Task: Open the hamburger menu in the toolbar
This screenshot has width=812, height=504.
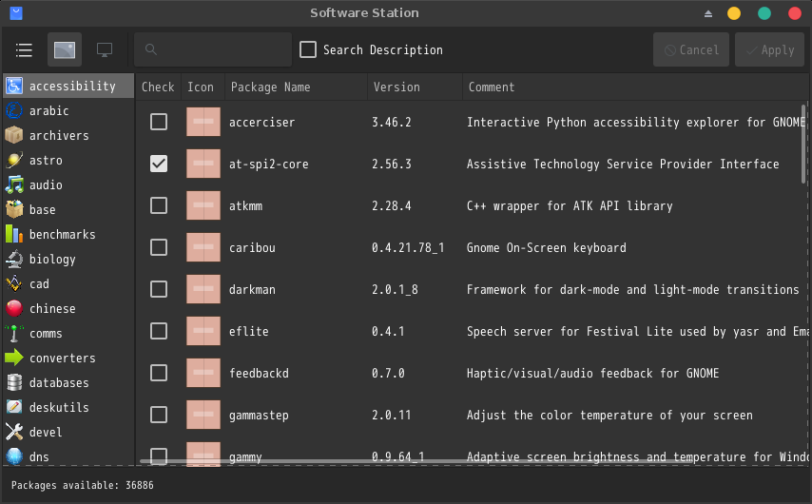Action: [24, 50]
